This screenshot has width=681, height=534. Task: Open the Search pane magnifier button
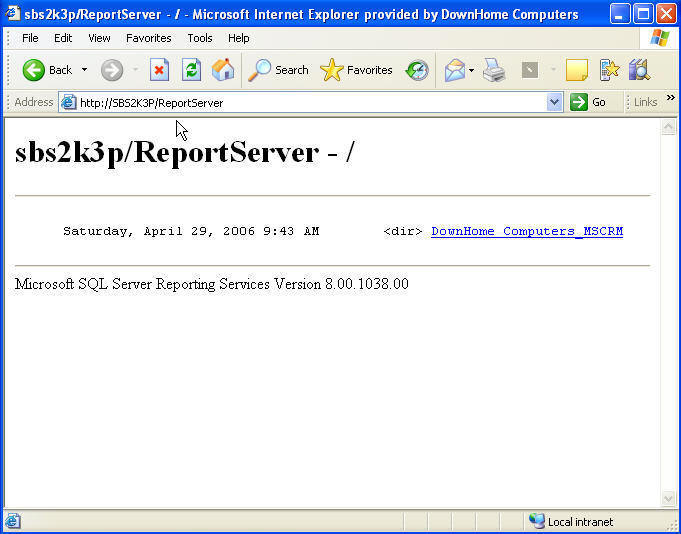pos(278,70)
